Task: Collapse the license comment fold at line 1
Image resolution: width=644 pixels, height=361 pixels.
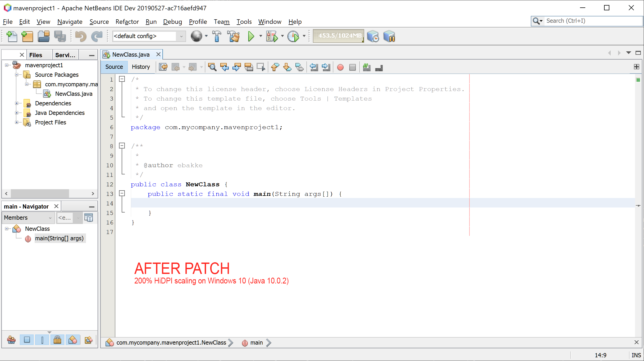Action: (x=122, y=79)
